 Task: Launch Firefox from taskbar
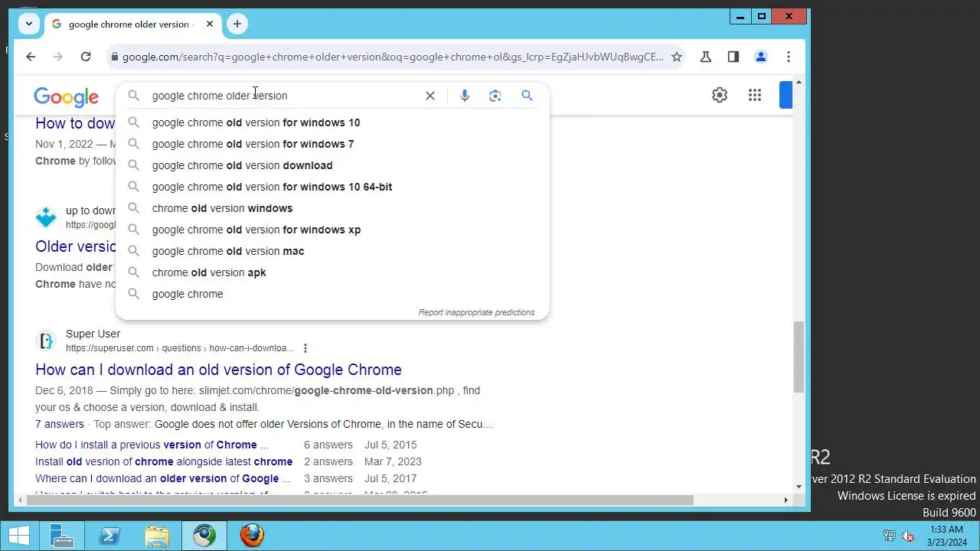(252, 536)
